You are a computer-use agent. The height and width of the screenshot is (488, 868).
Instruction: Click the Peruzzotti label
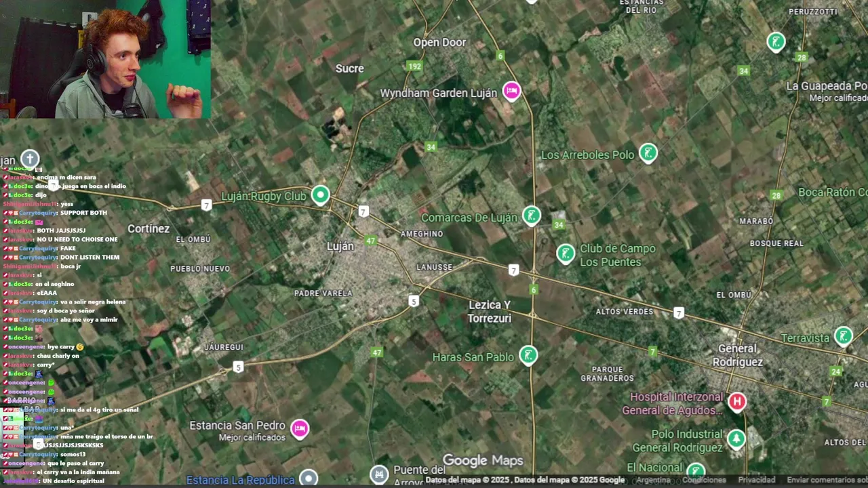813,12
